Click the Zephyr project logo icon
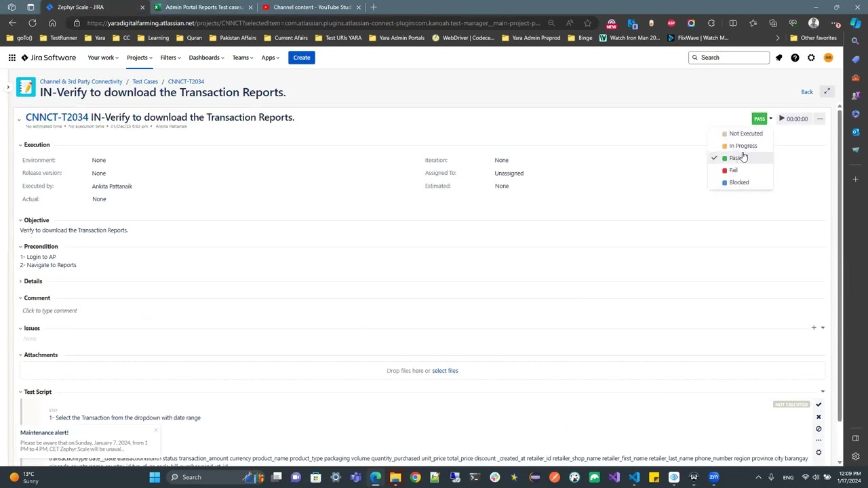 [26, 87]
